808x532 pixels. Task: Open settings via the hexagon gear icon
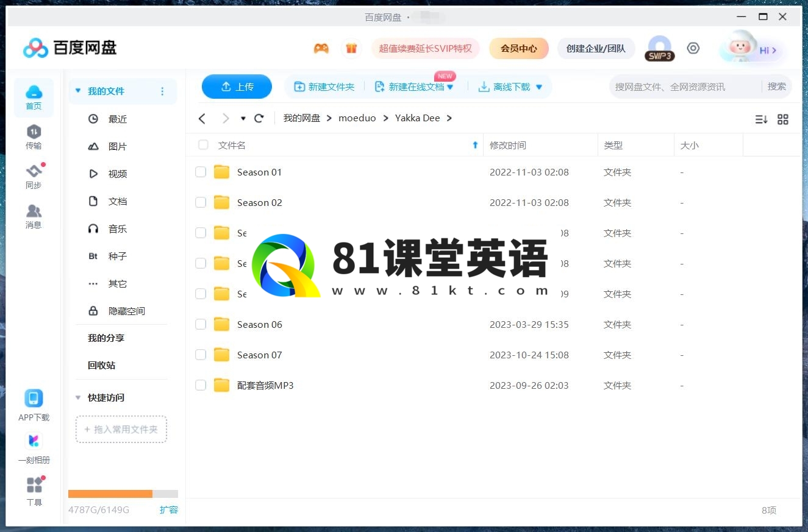coord(693,48)
